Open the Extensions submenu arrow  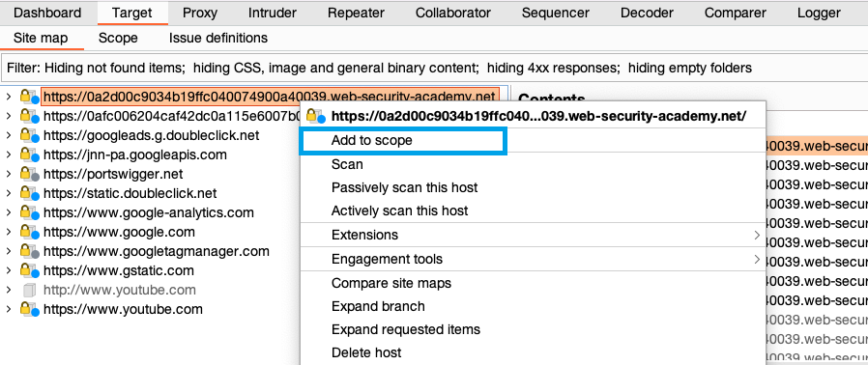coord(757,235)
